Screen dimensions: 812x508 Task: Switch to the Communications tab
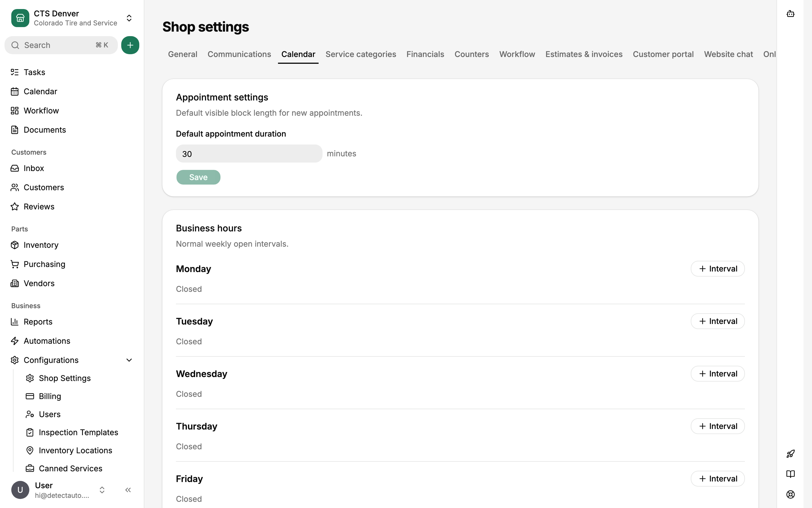(x=239, y=54)
